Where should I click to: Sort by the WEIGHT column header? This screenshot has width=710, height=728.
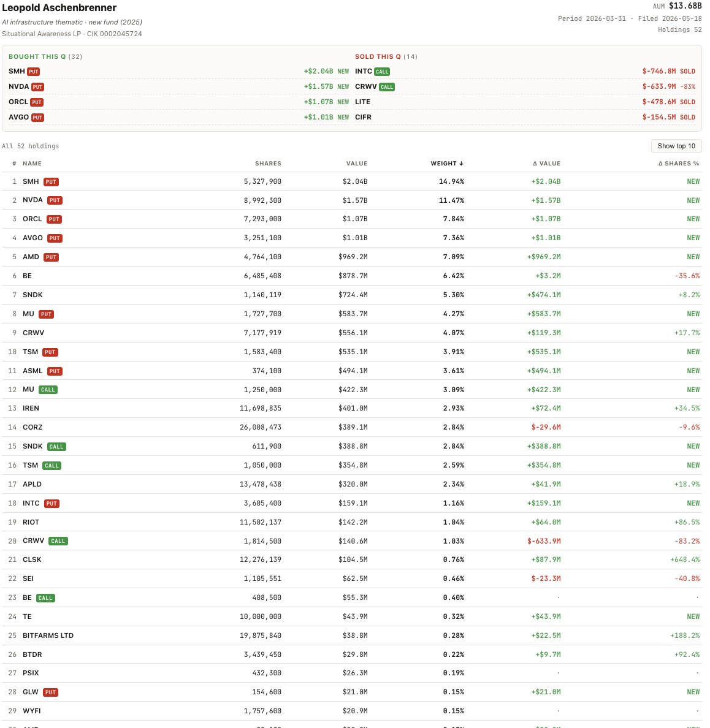(446, 164)
